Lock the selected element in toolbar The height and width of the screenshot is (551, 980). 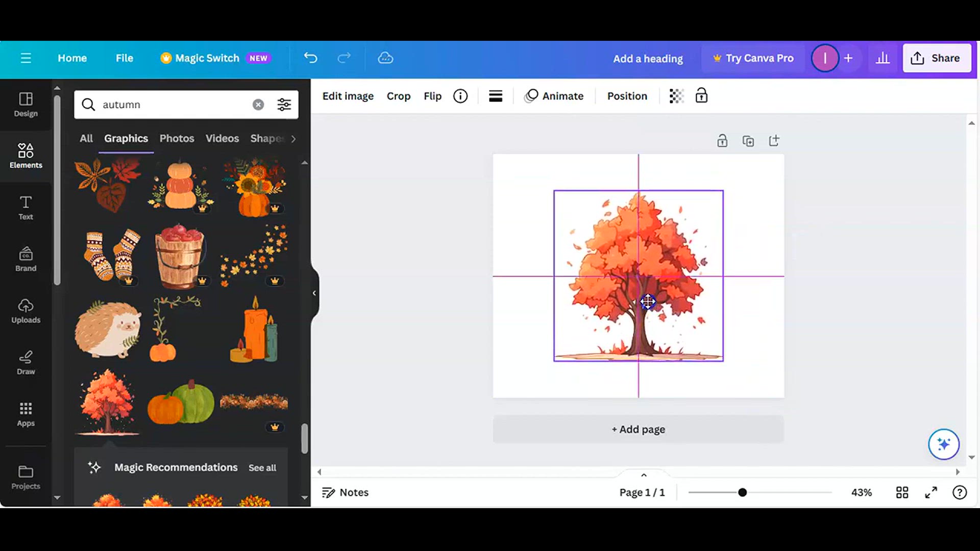(701, 96)
